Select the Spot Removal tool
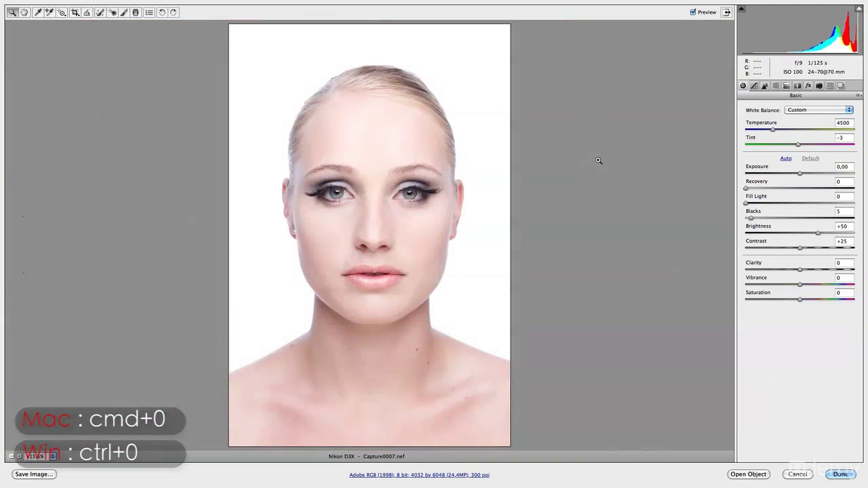Image resolution: width=868 pixels, height=488 pixels. click(x=100, y=12)
